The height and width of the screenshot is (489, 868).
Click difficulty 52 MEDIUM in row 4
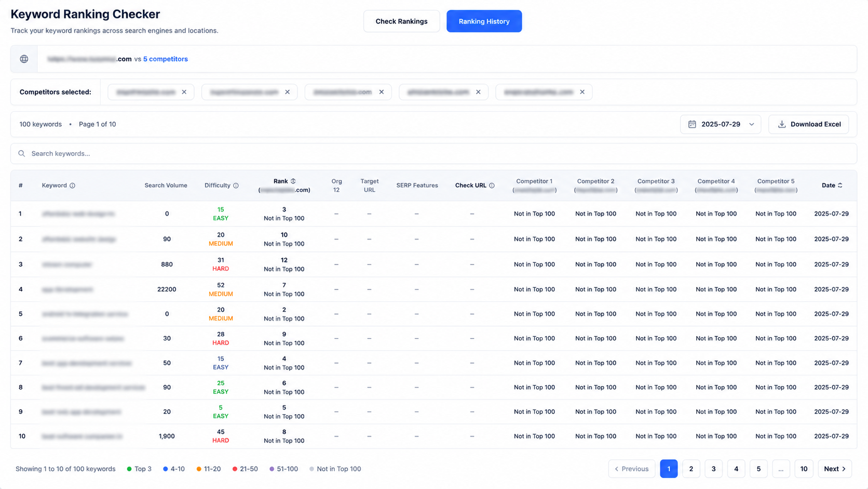pyautogui.click(x=221, y=289)
